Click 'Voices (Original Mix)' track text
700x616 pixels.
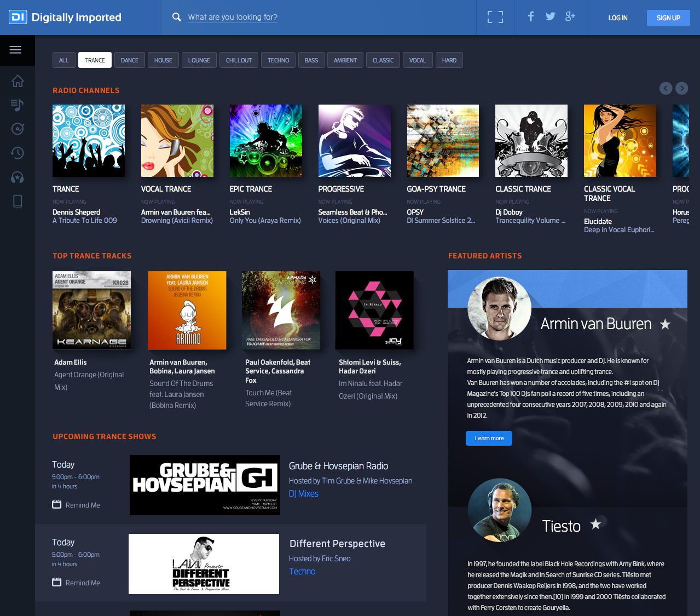[349, 221]
